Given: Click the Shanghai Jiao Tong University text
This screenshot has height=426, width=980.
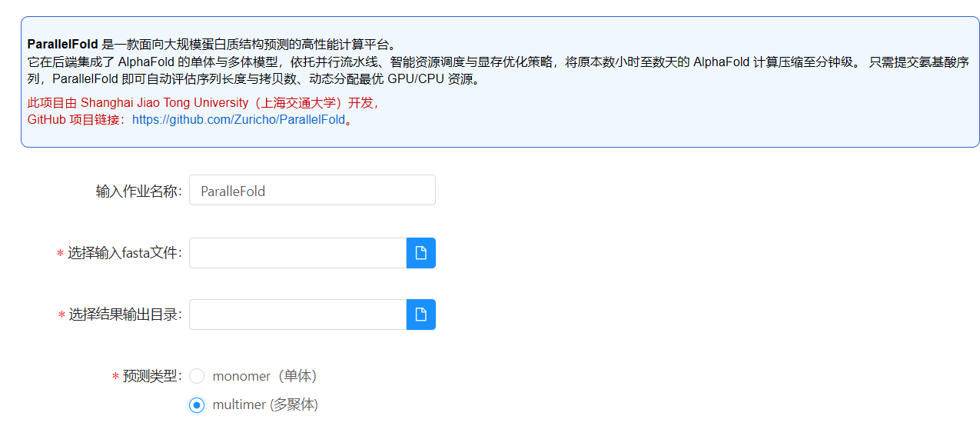Looking at the screenshot, I should (164, 103).
